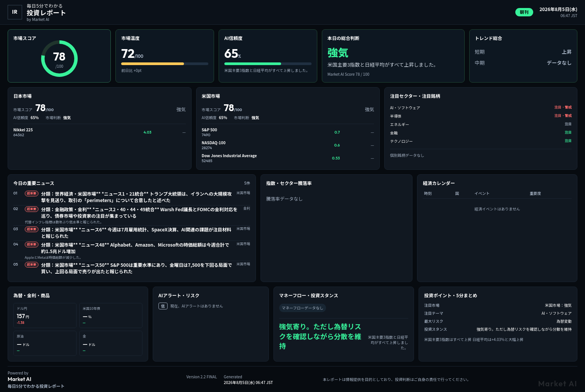Click the 超重要 badge on news 03
The image size is (585, 392).
tap(32, 229)
